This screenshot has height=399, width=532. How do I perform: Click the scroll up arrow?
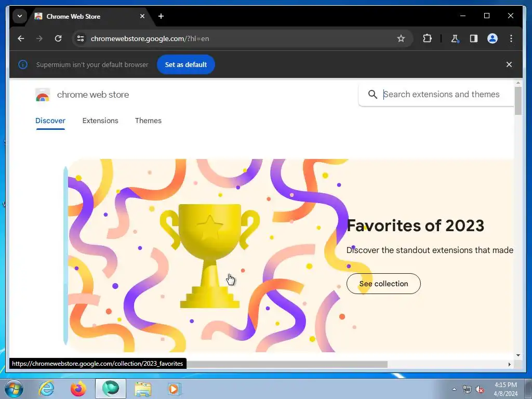[x=518, y=83]
